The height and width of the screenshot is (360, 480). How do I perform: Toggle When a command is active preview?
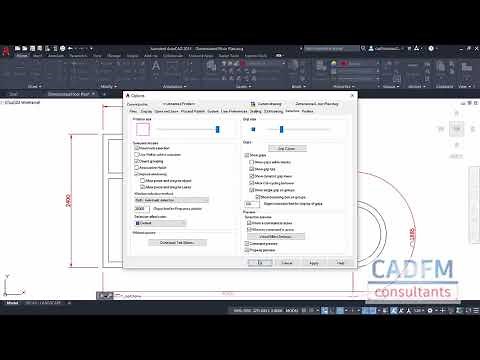coord(249,223)
